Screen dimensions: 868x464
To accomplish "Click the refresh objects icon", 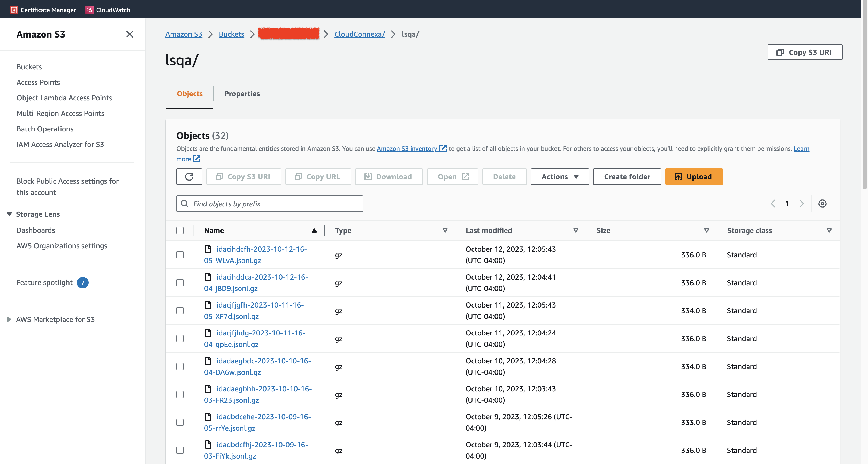I will (x=189, y=176).
